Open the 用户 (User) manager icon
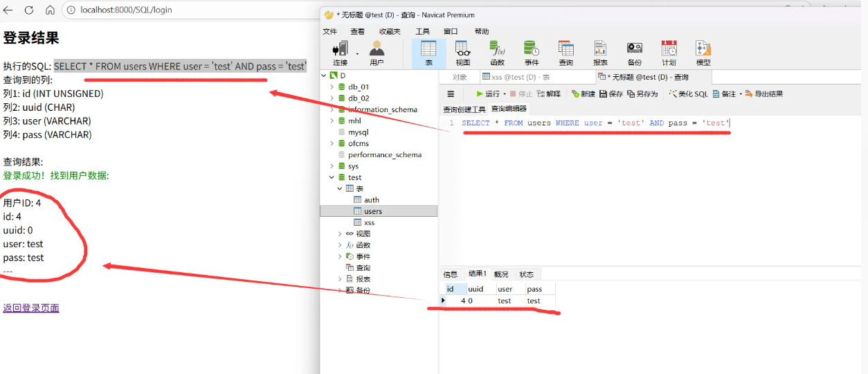This screenshot has height=374, width=868. tap(377, 53)
